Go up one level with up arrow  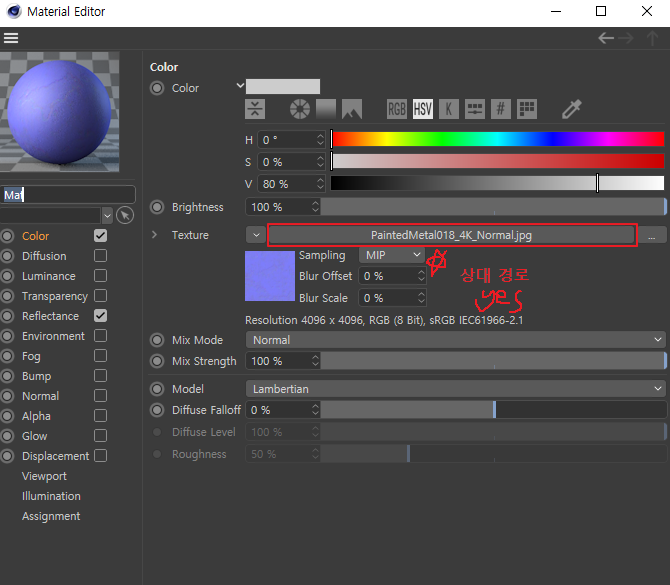pos(652,38)
